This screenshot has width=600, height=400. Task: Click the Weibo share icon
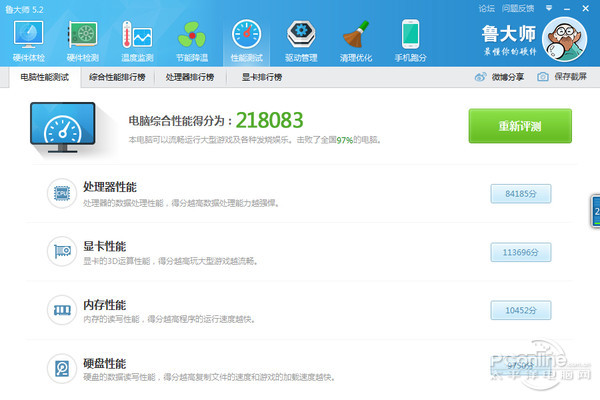tap(480, 77)
